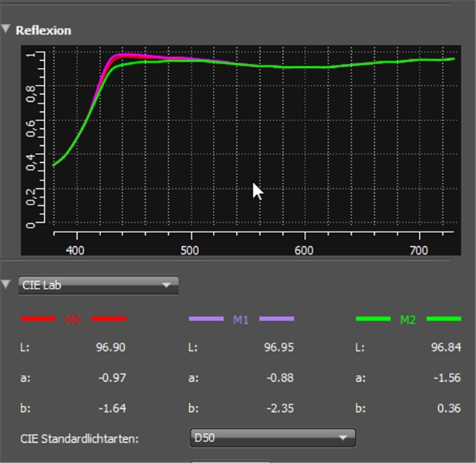Viewport: 476px width, 463px height.
Task: Click the 500 wavelength label on x-axis
Action: (x=190, y=250)
